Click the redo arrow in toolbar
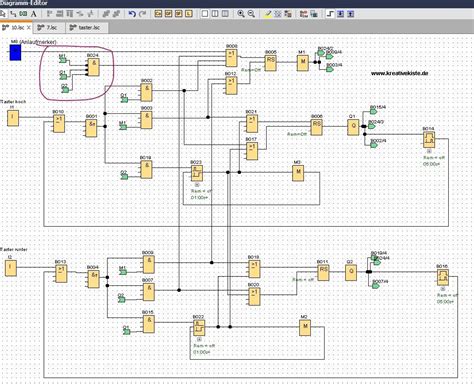 click(x=142, y=14)
